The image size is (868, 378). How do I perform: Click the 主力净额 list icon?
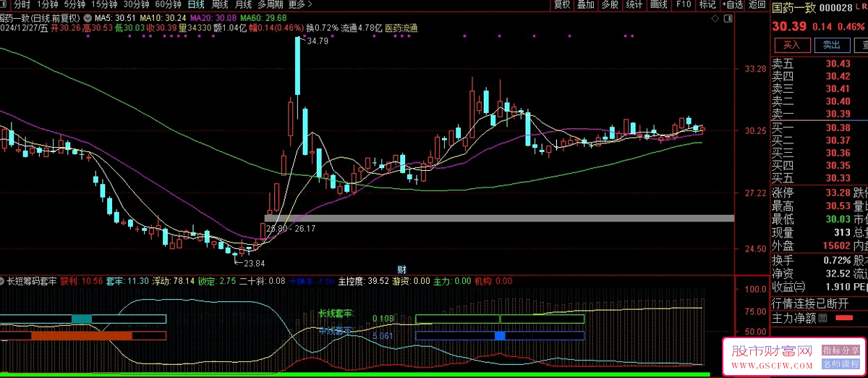[822, 317]
